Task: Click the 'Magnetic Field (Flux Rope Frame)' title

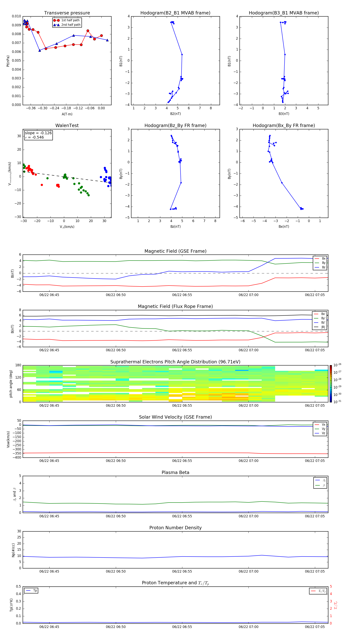Action: pos(175,307)
